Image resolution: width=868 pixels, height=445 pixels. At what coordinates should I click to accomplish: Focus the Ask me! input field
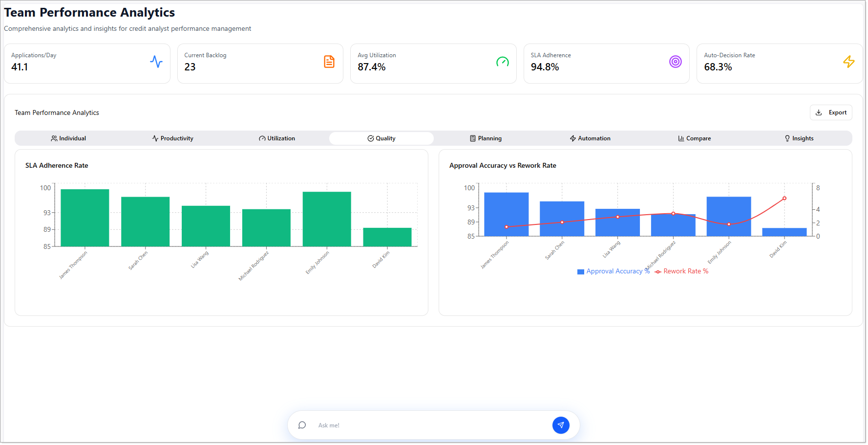click(430, 425)
